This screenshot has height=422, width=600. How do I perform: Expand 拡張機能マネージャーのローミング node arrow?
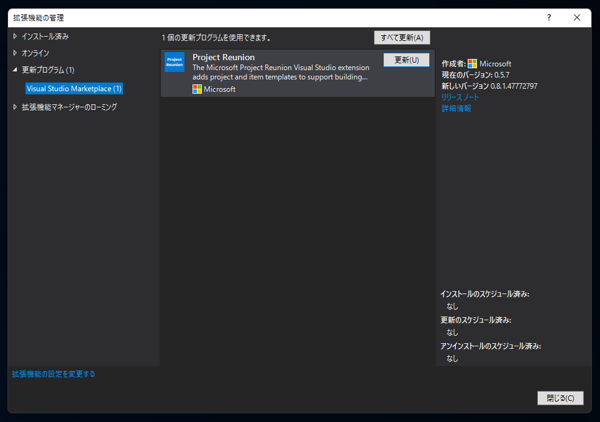pos(15,107)
